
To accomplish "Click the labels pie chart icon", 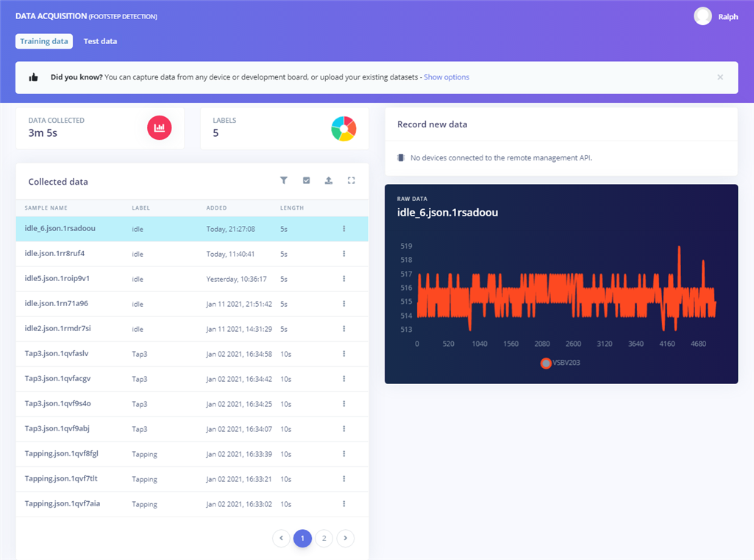I will [x=344, y=129].
